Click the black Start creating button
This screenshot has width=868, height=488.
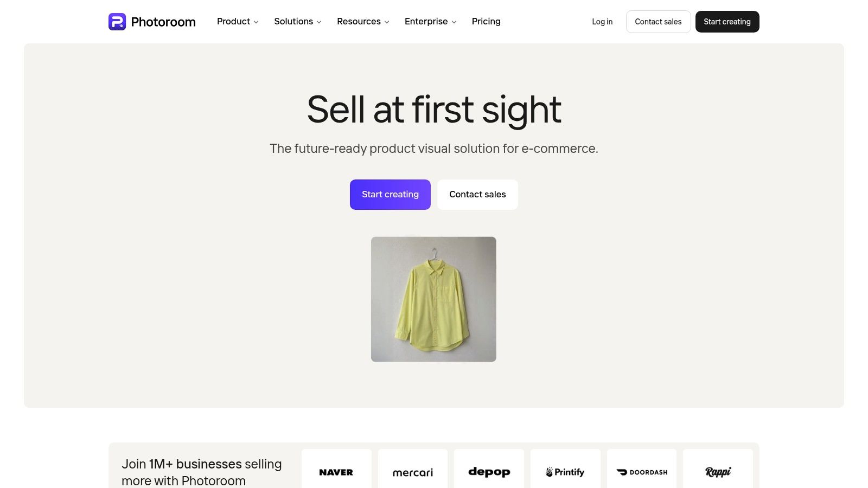coord(727,22)
